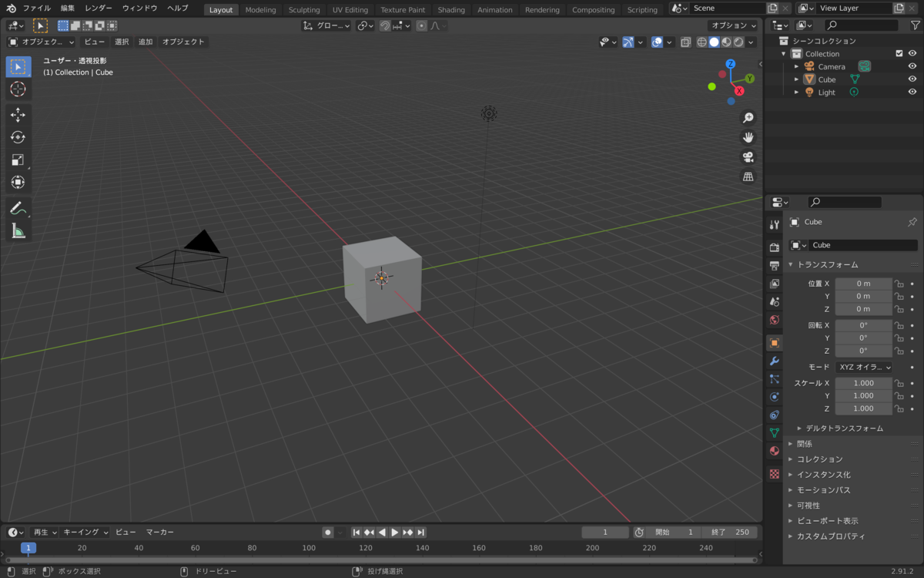Switch to the Shading workspace tab
This screenshot has height=578, width=924.
click(x=451, y=10)
